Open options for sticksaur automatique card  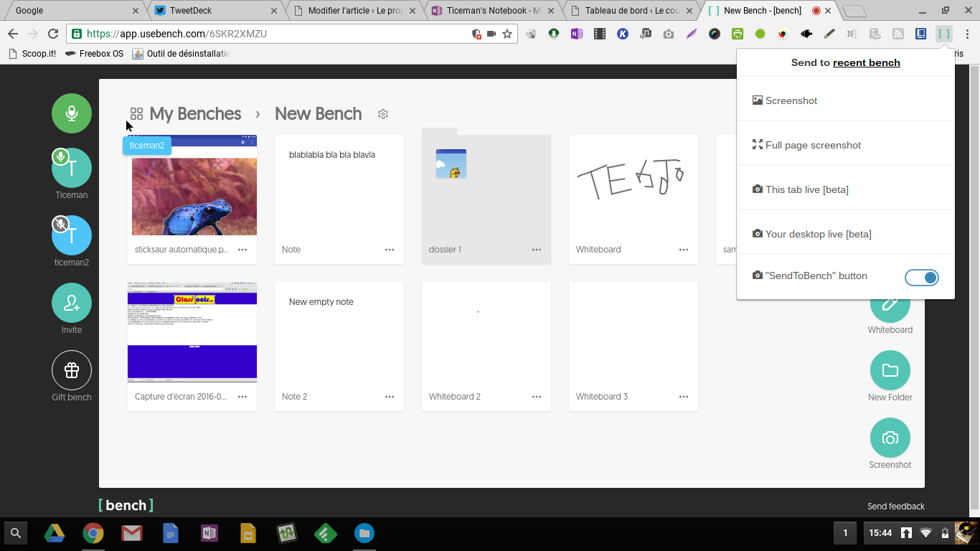tap(242, 250)
